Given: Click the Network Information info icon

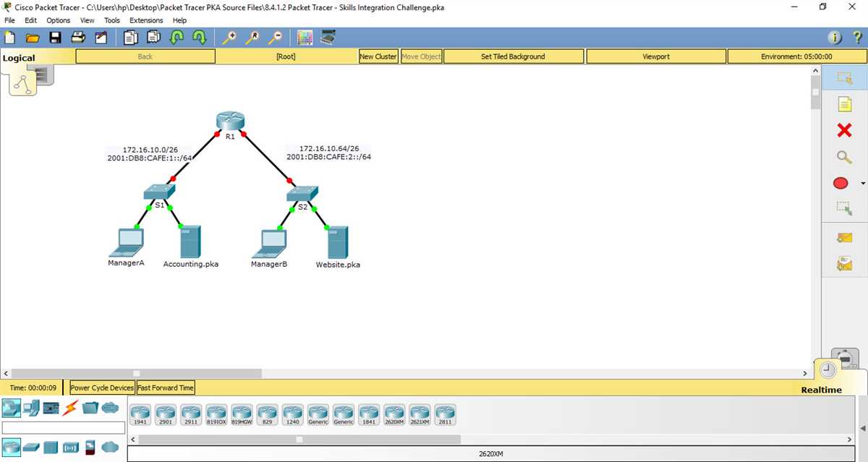Looking at the screenshot, I should tap(835, 38).
